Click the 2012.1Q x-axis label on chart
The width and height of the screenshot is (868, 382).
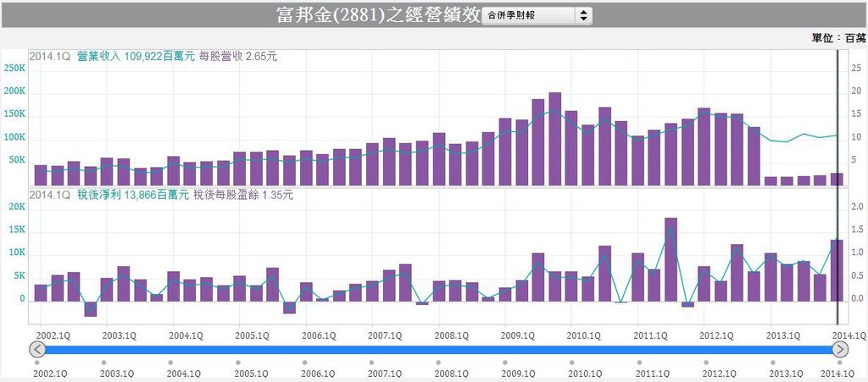pos(716,335)
